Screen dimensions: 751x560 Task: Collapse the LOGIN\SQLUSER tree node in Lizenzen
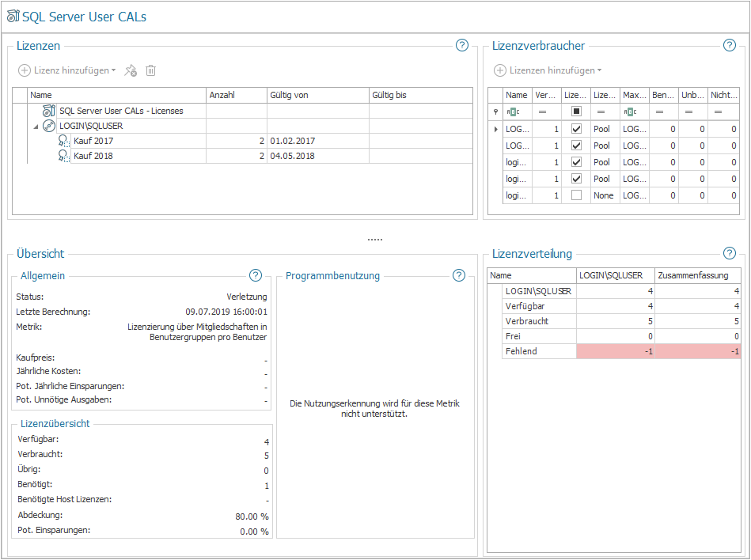coord(36,127)
